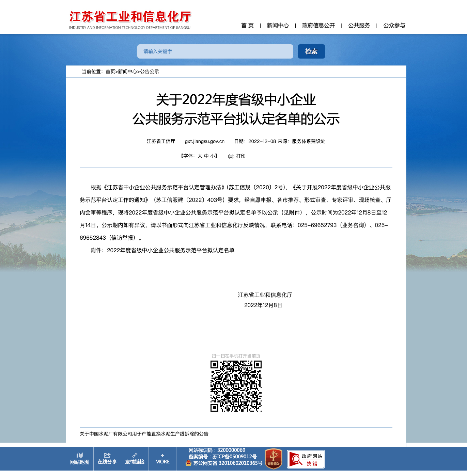
Task: Open the 公共服务 navigation menu
Action: coord(359,26)
